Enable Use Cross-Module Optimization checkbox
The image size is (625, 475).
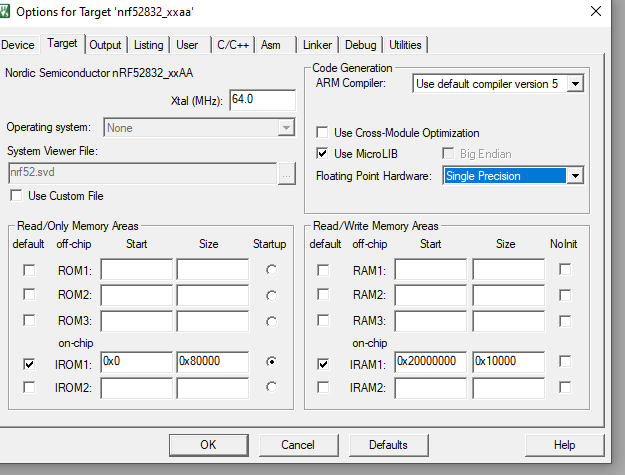[x=322, y=133]
